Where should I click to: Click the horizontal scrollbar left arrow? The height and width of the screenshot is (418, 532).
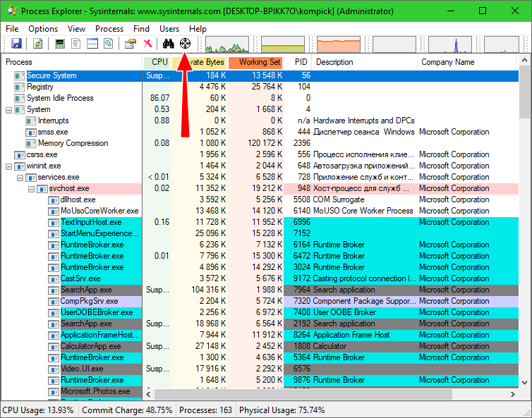[148, 394]
